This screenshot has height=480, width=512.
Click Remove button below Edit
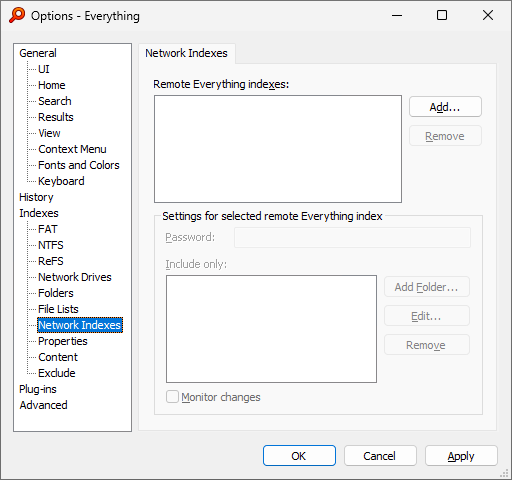(427, 345)
